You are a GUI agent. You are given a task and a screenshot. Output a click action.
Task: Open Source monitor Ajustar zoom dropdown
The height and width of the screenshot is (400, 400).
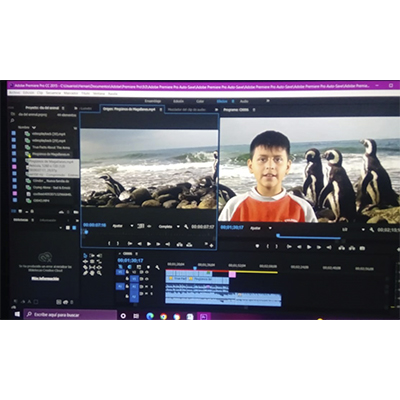tap(123, 226)
